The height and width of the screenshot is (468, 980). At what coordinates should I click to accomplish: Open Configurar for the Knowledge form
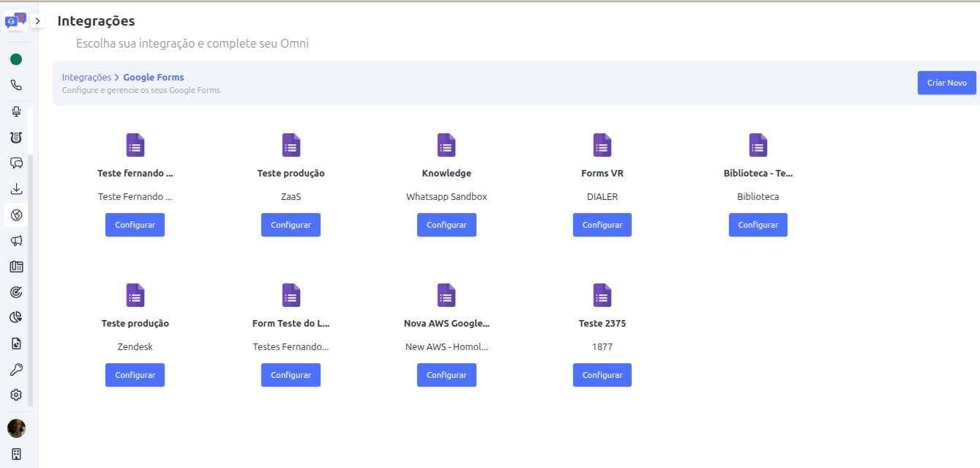coord(446,225)
